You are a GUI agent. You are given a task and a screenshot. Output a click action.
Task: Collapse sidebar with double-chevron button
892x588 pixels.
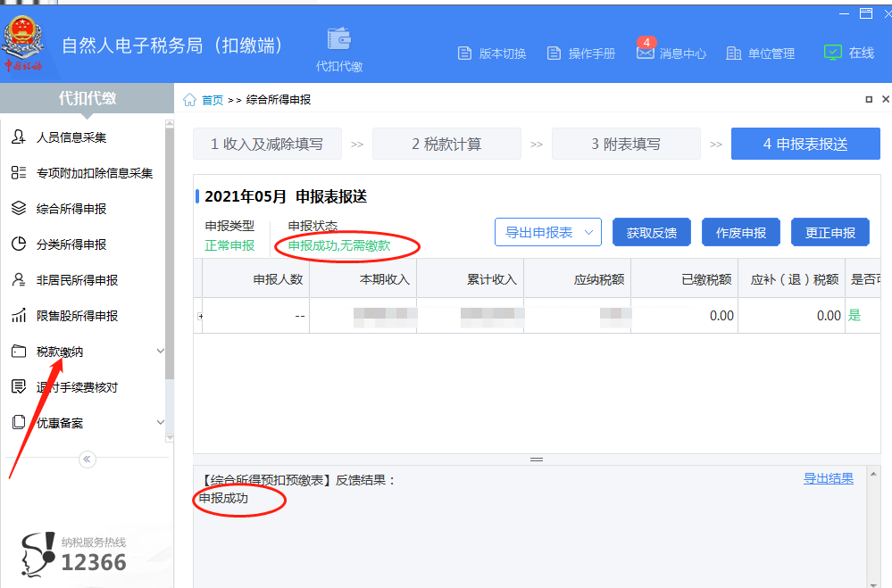pos(87,459)
